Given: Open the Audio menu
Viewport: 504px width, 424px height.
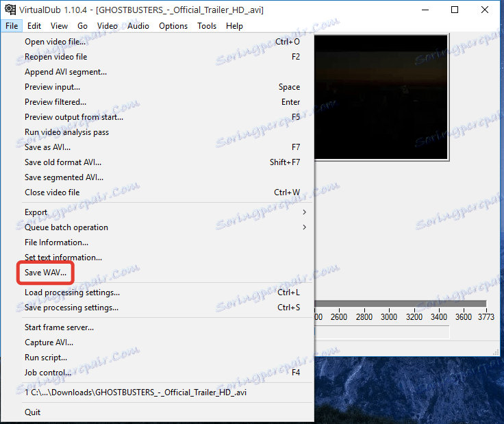Looking at the screenshot, I should click(138, 26).
